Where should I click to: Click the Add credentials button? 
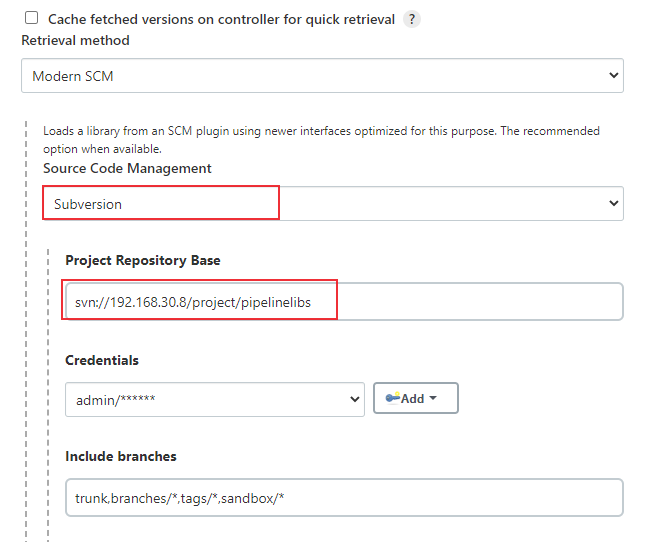(x=415, y=398)
